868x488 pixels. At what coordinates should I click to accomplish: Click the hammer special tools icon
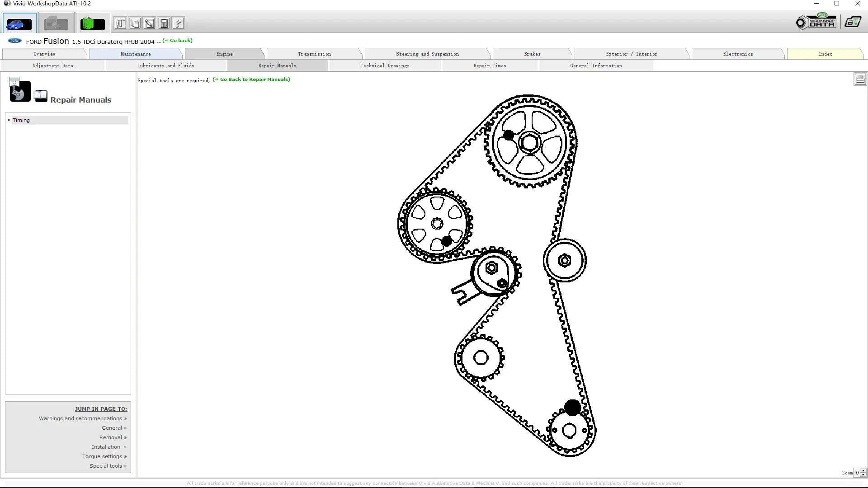point(120,23)
